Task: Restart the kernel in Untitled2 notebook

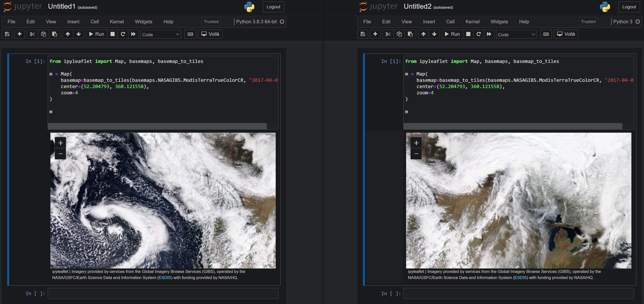Action: click(479, 34)
